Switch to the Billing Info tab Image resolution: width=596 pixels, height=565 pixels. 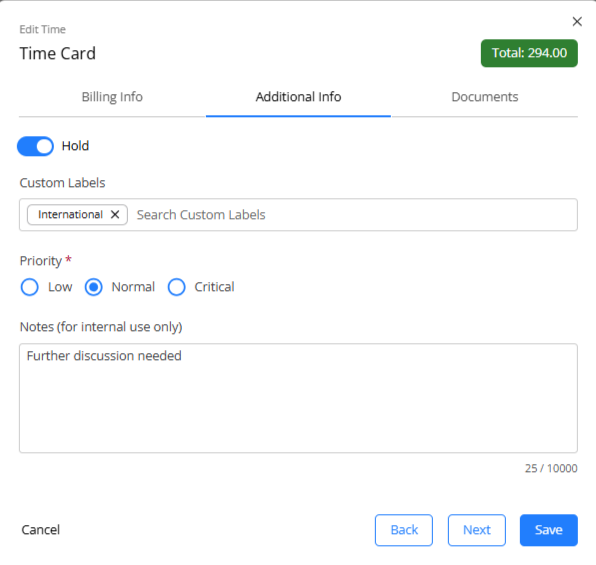[x=112, y=97]
